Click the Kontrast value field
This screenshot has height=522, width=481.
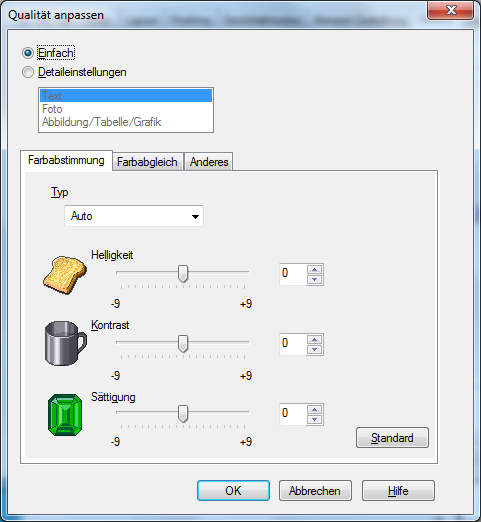pyautogui.click(x=293, y=344)
